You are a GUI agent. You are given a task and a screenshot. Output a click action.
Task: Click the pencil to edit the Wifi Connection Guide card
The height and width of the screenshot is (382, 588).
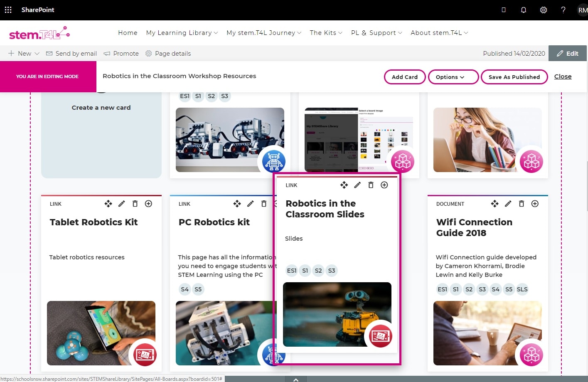(508, 204)
